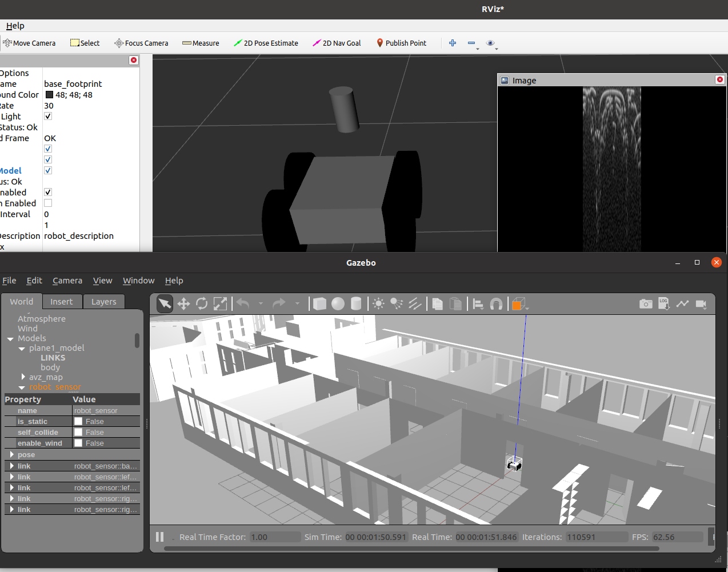
Task: Click the Publish Point button
Action: point(401,43)
